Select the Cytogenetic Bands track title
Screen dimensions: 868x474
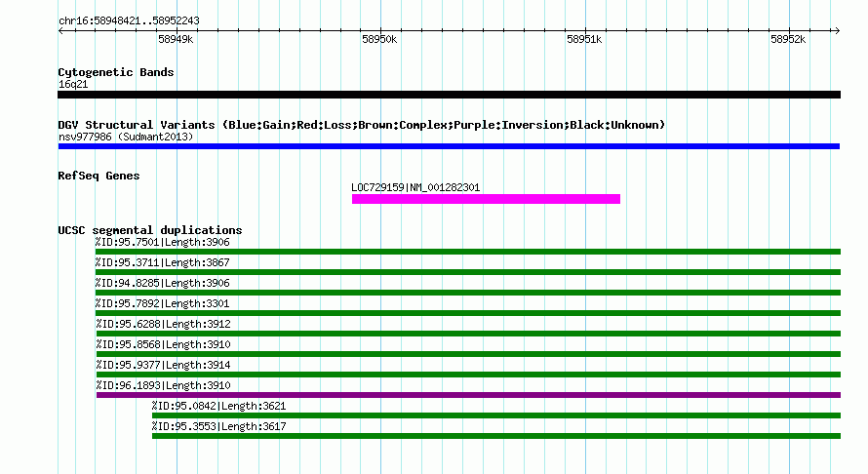[116, 72]
